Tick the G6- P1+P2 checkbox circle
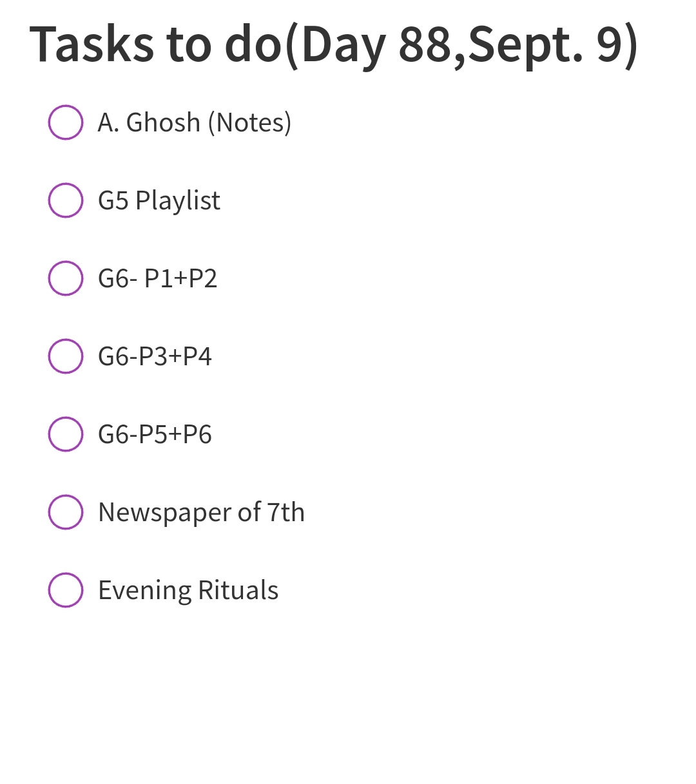This screenshot has width=696, height=784. click(66, 278)
